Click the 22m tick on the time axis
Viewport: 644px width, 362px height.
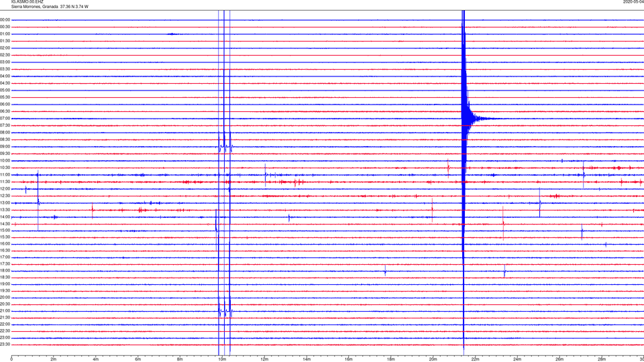475,359
